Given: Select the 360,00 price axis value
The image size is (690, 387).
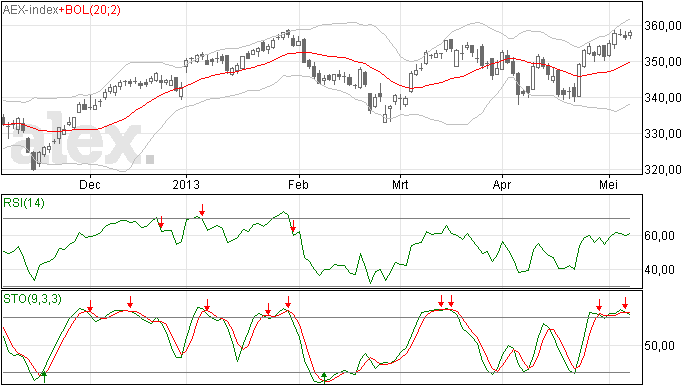Looking at the screenshot, I should click(663, 26).
